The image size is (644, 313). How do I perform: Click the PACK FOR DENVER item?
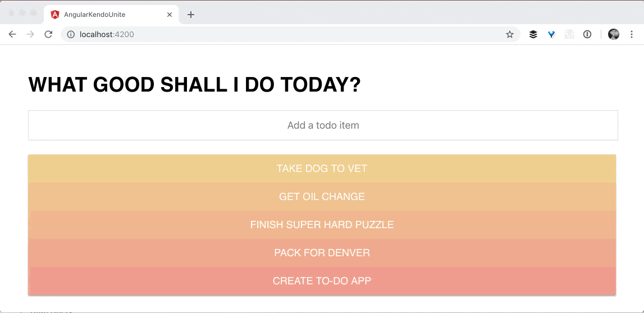(x=322, y=252)
